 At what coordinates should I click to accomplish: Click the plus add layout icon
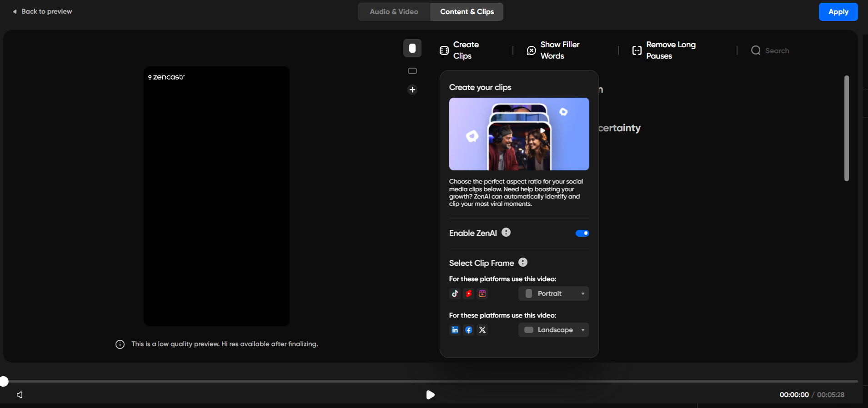(x=412, y=90)
